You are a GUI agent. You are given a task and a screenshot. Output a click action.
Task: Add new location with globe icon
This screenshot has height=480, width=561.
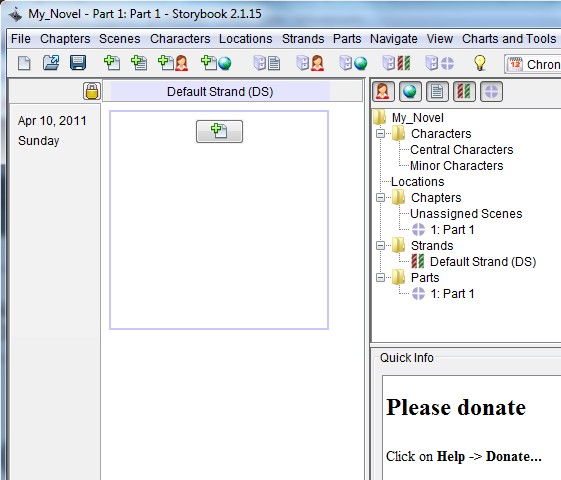pyautogui.click(x=216, y=63)
